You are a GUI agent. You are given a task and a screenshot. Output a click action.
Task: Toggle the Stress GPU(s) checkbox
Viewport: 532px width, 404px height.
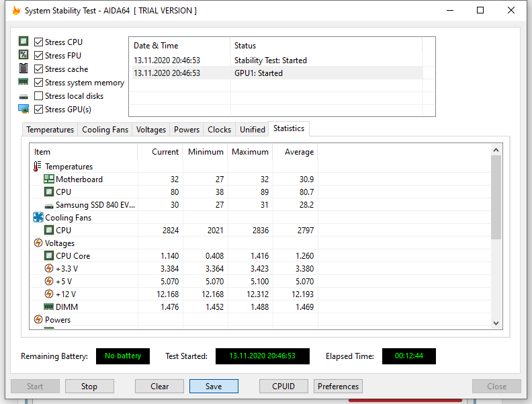click(39, 110)
